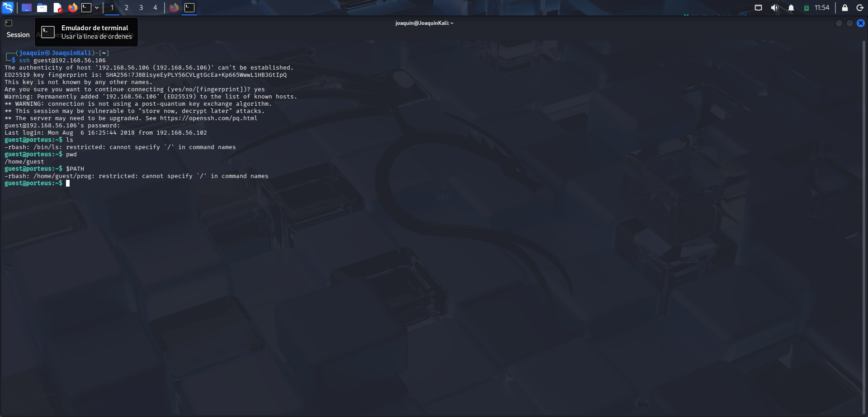
Task: Launch the file manager from the taskbar
Action: pos(42,7)
